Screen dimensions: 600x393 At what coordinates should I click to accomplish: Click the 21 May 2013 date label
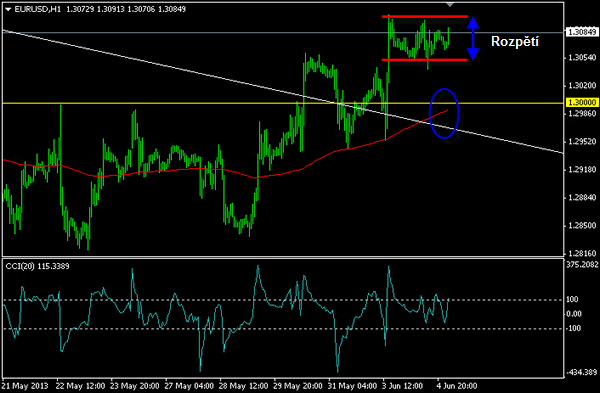25,386
